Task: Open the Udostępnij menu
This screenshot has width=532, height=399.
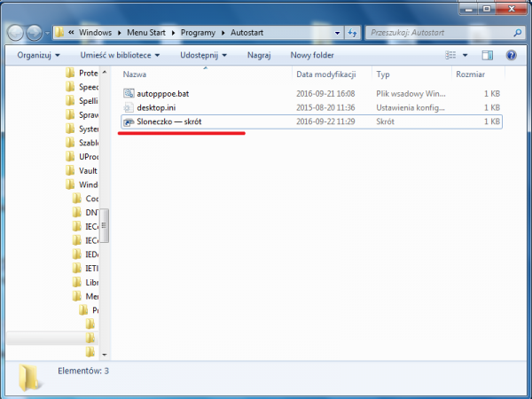Action: point(203,55)
